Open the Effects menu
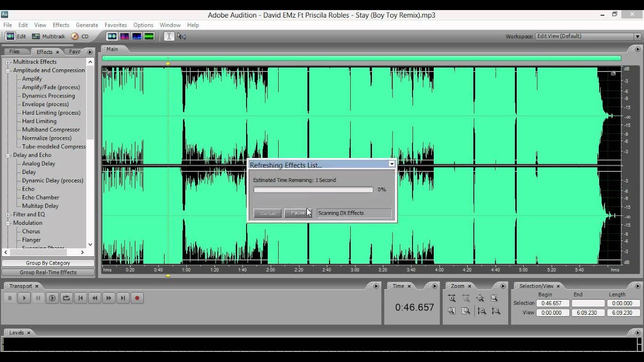Viewport: 644px width, 362px height. (x=61, y=25)
